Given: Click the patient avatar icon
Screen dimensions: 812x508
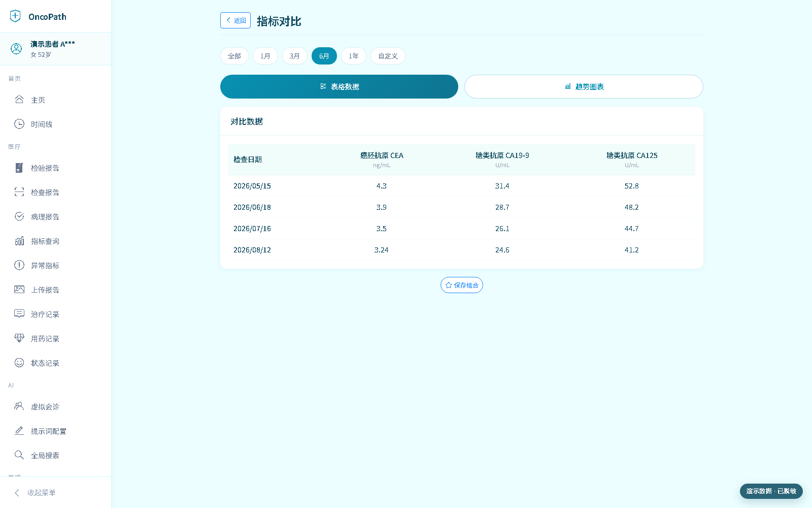Looking at the screenshot, I should tap(16, 49).
